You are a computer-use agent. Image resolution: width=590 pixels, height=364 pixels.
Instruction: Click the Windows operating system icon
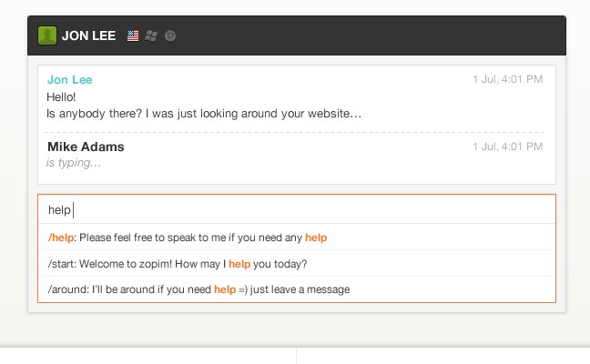(x=151, y=35)
